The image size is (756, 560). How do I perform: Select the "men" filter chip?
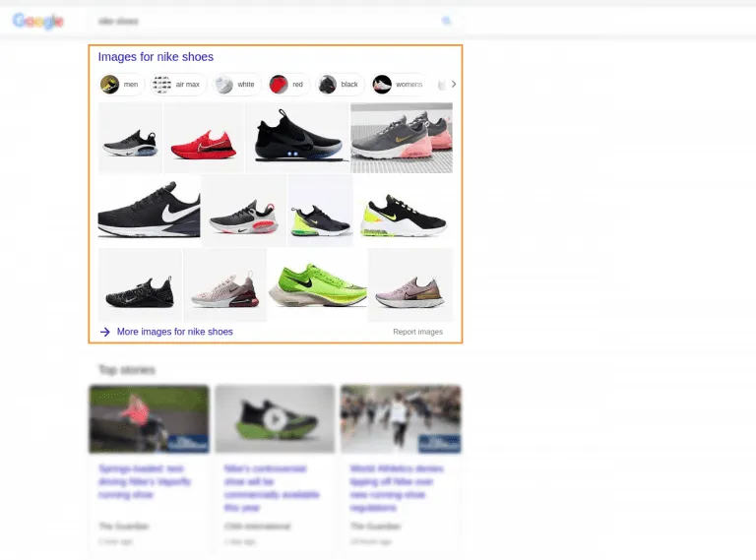point(120,85)
